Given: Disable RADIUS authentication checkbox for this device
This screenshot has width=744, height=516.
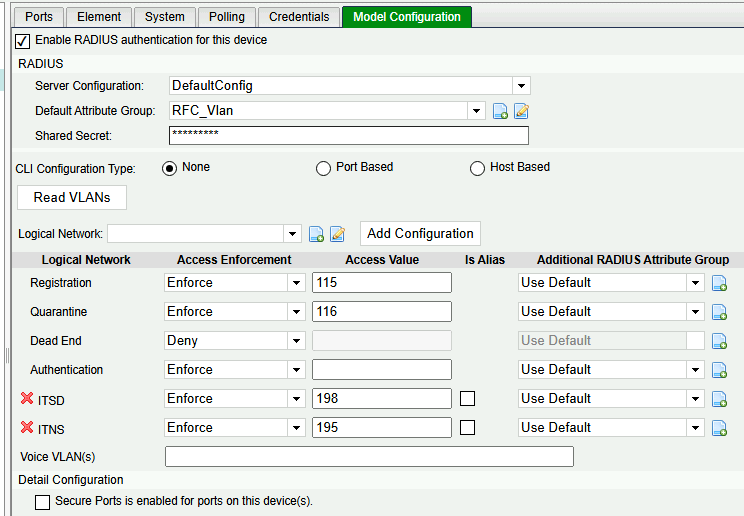Looking at the screenshot, I should tap(22, 41).
